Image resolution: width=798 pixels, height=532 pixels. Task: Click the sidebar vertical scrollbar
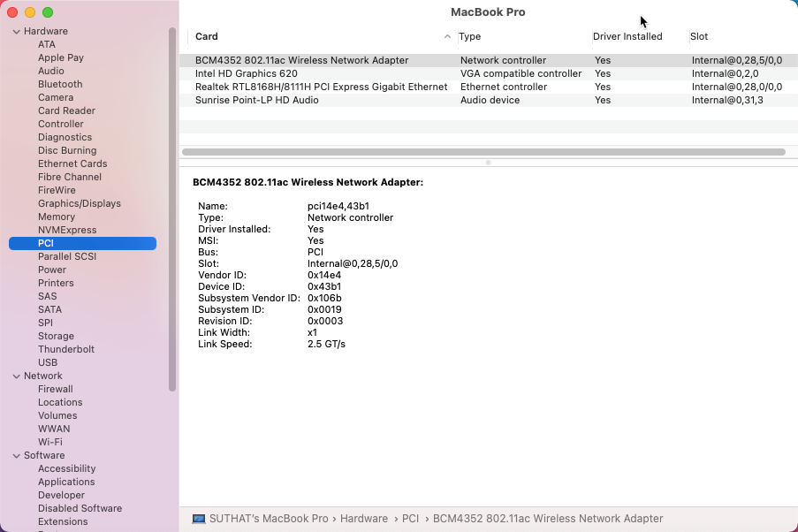point(172,209)
